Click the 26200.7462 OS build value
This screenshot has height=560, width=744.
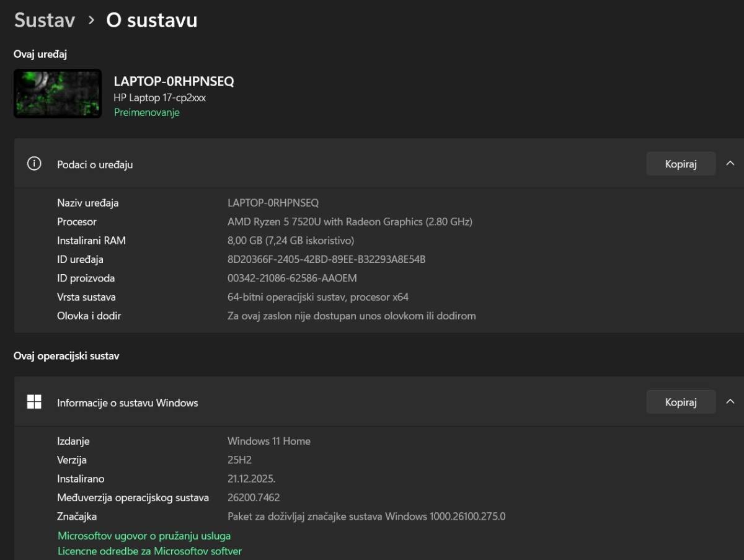[x=254, y=497]
